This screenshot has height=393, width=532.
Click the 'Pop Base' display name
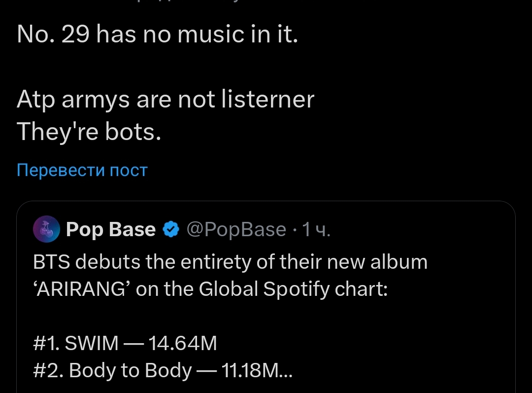click(x=110, y=229)
